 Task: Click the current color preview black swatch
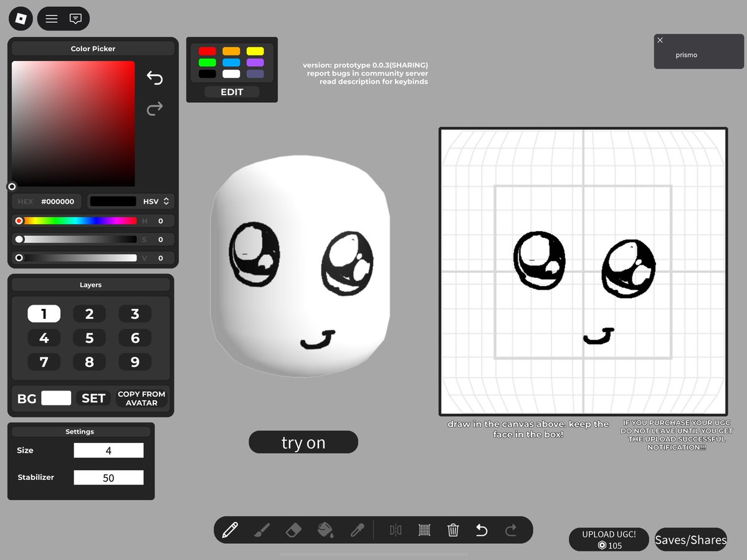[x=113, y=201]
